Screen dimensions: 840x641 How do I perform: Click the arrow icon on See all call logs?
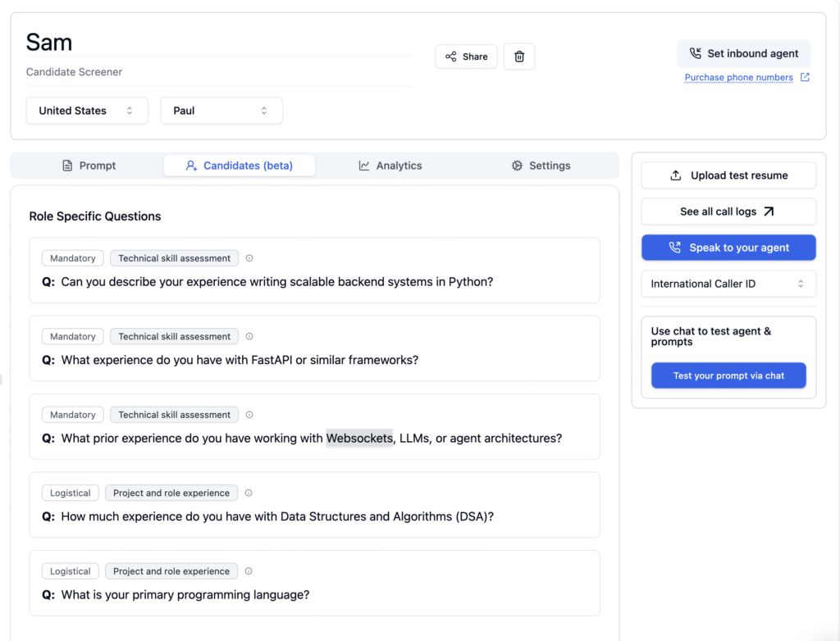click(x=769, y=211)
